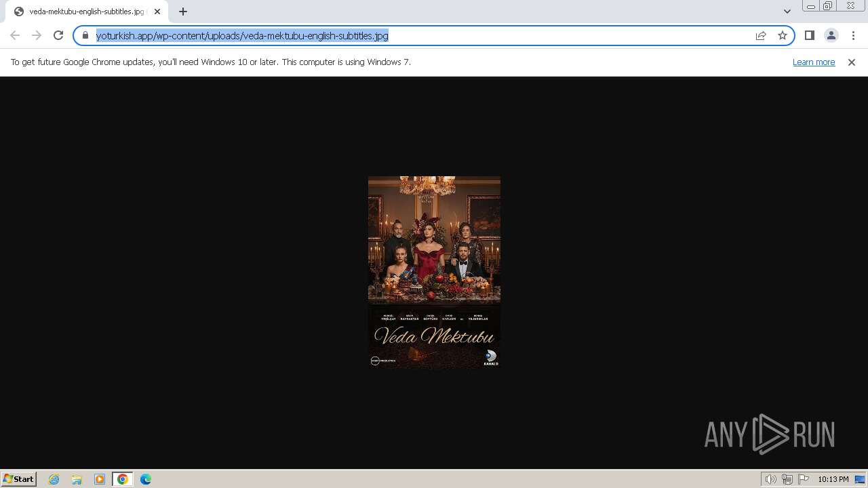This screenshot has height=488, width=868.
Task: Open the side panel icon
Action: pyautogui.click(x=809, y=35)
